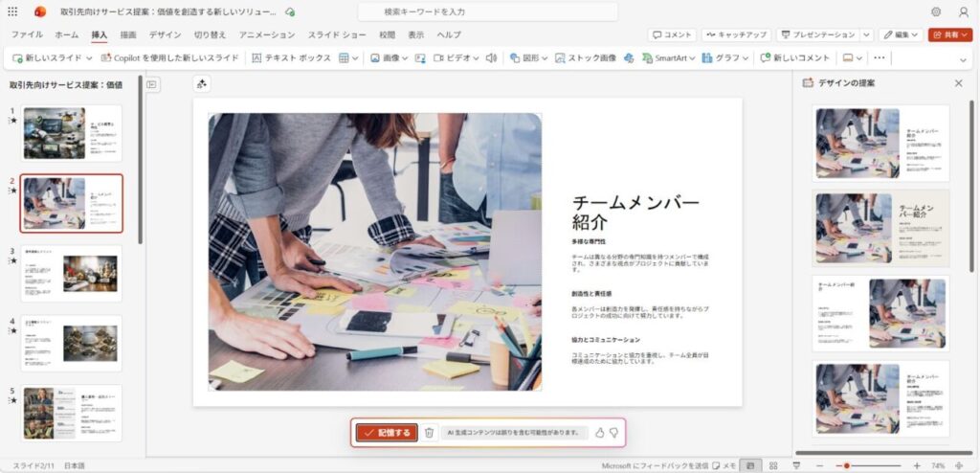Expand the 新しいスライド dropdown arrow

pos(89,57)
